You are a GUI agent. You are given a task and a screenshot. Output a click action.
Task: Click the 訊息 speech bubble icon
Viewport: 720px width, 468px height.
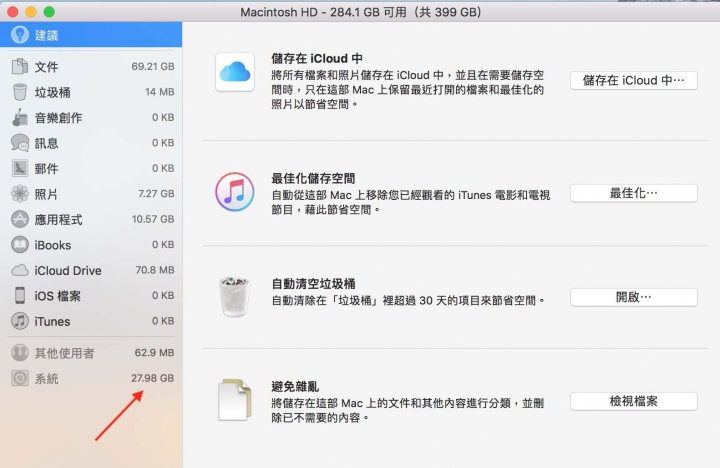tap(20, 143)
